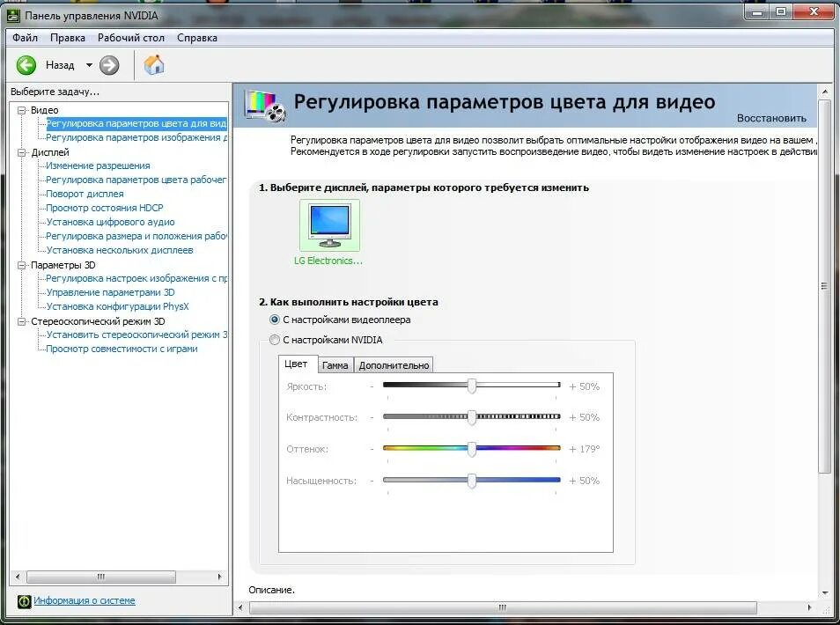Open Установка цифрового аудио
This screenshot has height=625, width=840.
point(110,222)
